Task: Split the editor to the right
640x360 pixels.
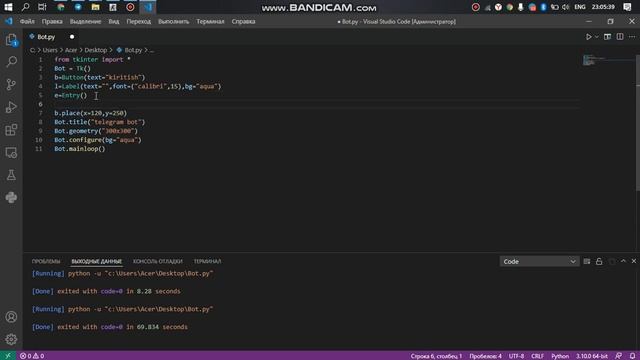Action: 620,37
